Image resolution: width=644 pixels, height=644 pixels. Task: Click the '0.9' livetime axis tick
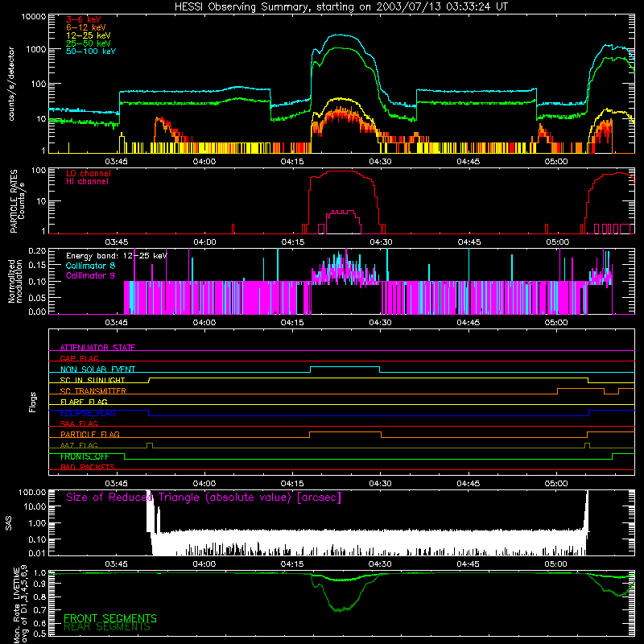pos(39,583)
